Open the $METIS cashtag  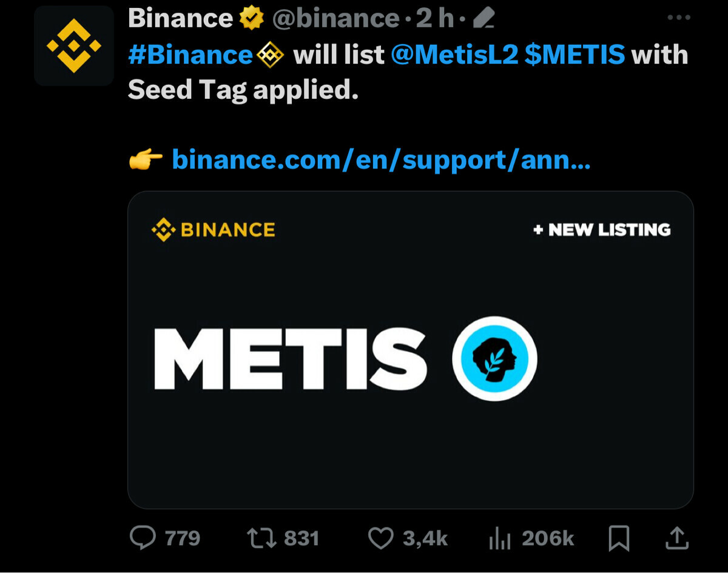575,55
